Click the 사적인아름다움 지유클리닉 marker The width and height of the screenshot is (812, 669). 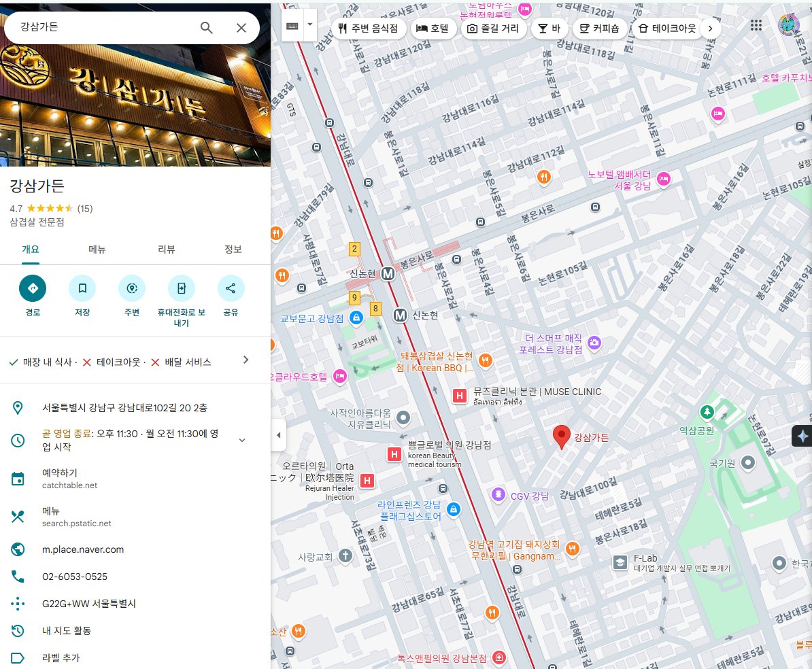pos(403,417)
